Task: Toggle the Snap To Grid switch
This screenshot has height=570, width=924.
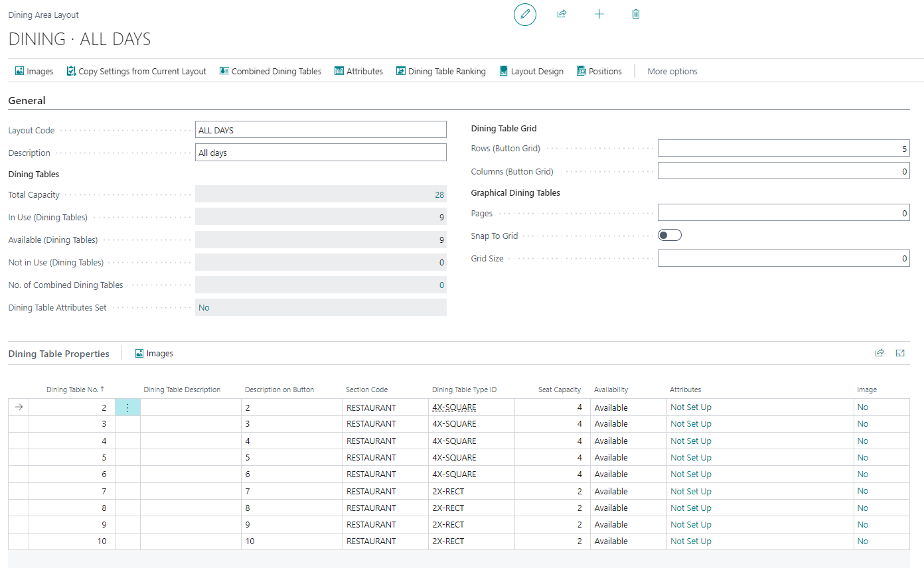Action: (x=669, y=236)
